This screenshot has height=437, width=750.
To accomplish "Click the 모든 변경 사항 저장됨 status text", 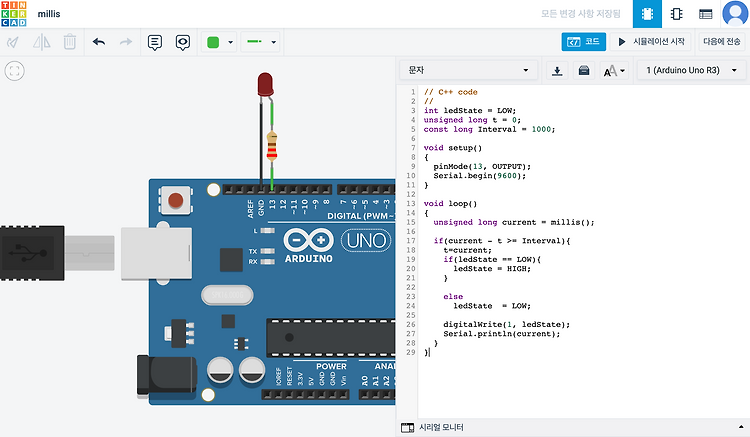I will click(x=581, y=14).
